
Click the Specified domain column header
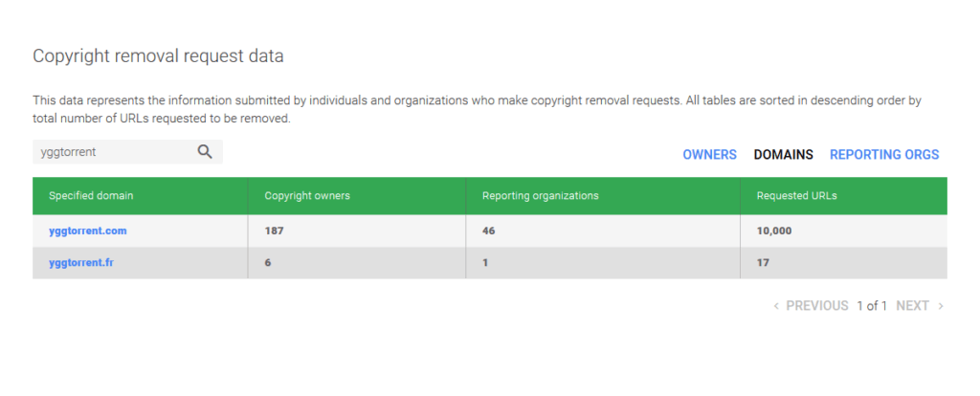140,195
